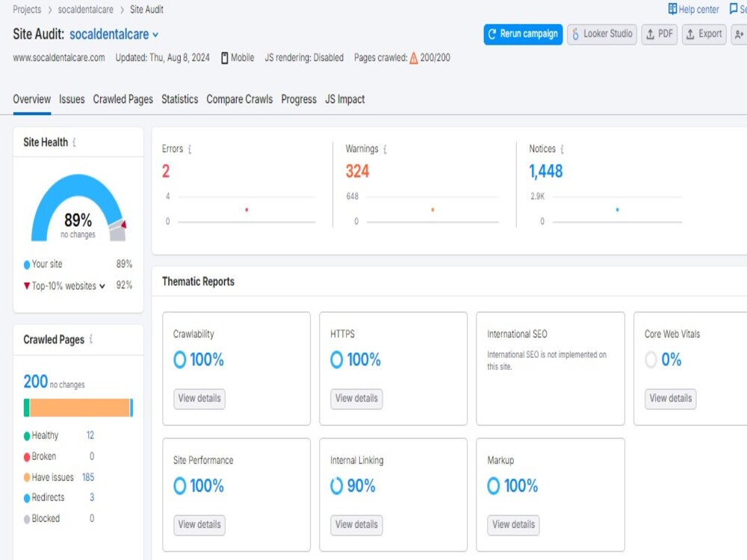Switch to the Statistics tab

[x=179, y=99]
